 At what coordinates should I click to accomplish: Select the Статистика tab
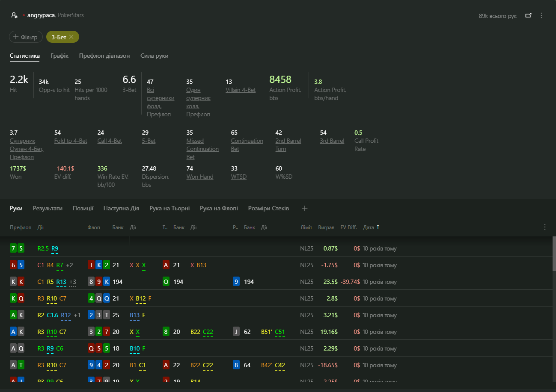(25, 56)
